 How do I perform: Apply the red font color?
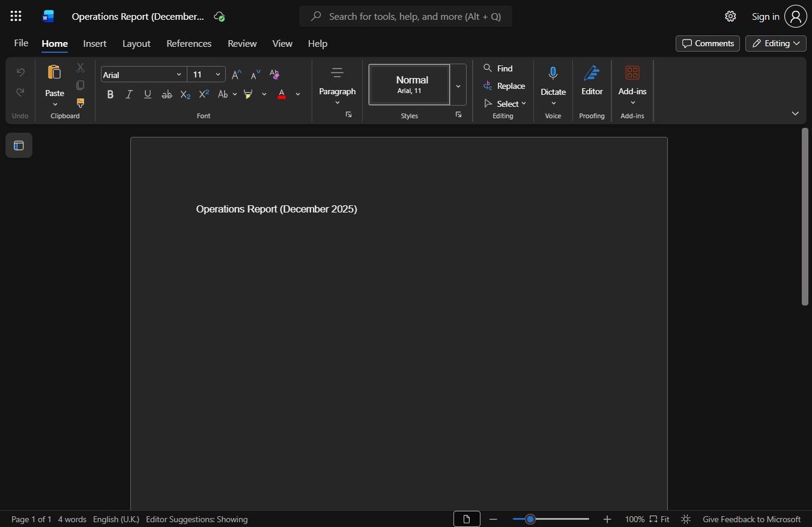(282, 94)
